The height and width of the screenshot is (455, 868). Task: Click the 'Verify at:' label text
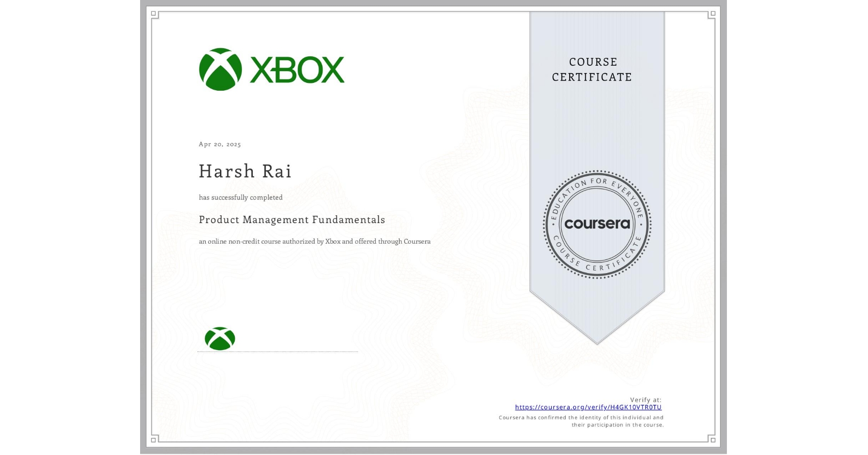[645, 399]
